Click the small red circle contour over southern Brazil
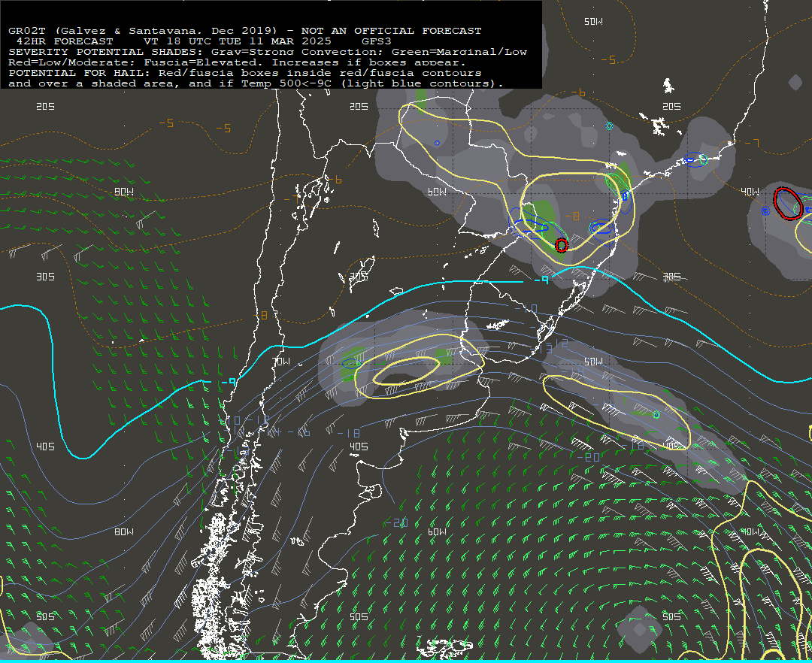 [562, 245]
